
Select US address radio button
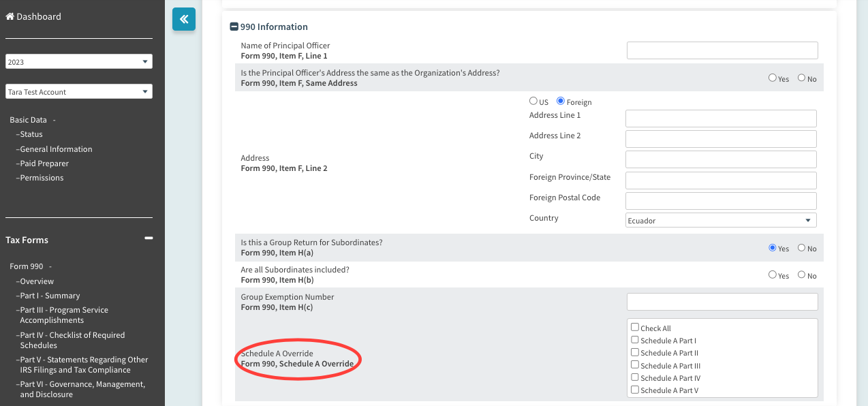click(x=533, y=101)
